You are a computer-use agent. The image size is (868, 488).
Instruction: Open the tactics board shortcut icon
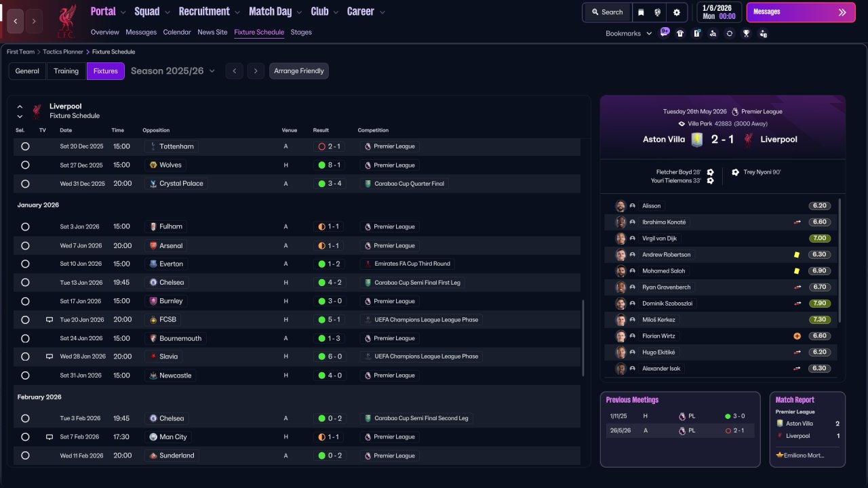[x=696, y=33]
